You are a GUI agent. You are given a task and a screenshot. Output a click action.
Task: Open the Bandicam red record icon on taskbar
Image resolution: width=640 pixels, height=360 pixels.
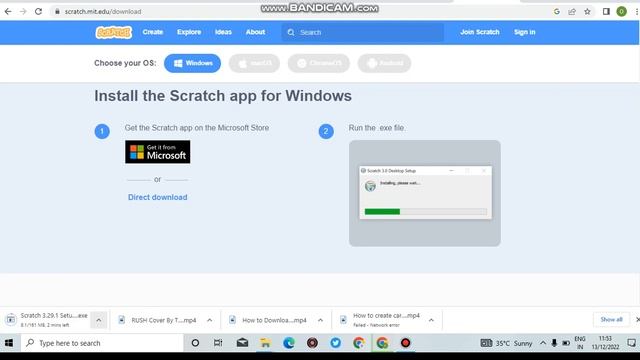[405, 343]
